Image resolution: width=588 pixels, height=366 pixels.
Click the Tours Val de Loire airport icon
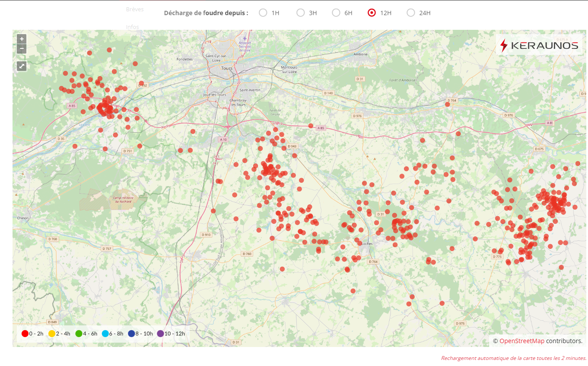[x=245, y=38]
